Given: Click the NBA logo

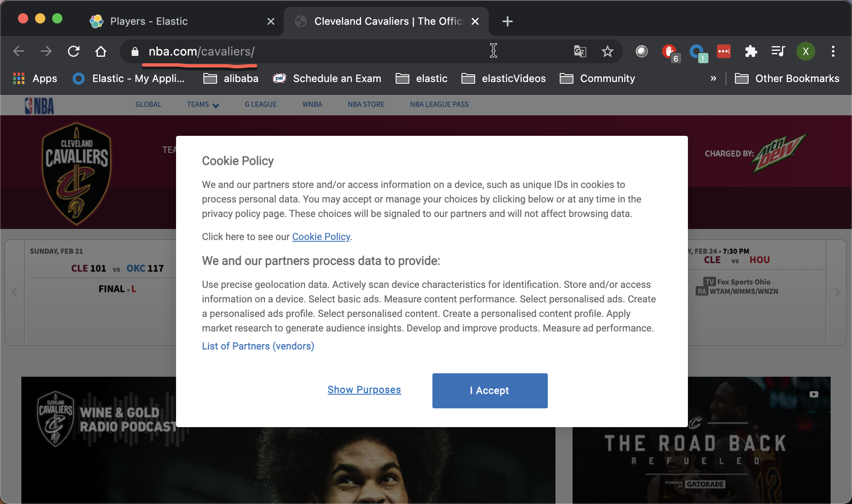Looking at the screenshot, I should [39, 105].
